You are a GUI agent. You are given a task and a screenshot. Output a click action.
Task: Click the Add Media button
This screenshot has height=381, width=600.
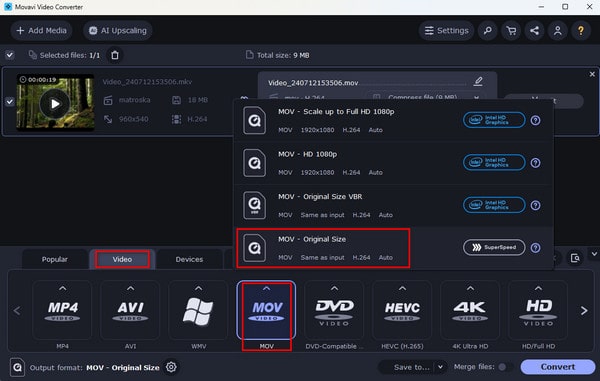click(x=41, y=31)
